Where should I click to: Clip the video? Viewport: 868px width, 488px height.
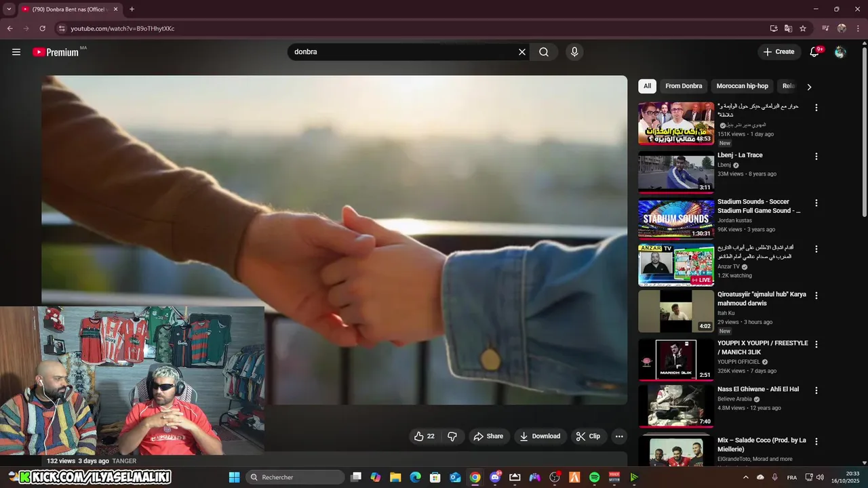588,436
